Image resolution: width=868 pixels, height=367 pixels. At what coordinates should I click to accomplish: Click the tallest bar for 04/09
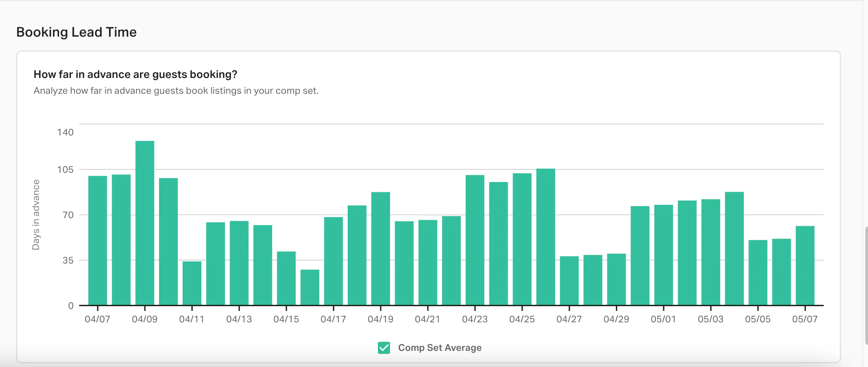[145, 223]
